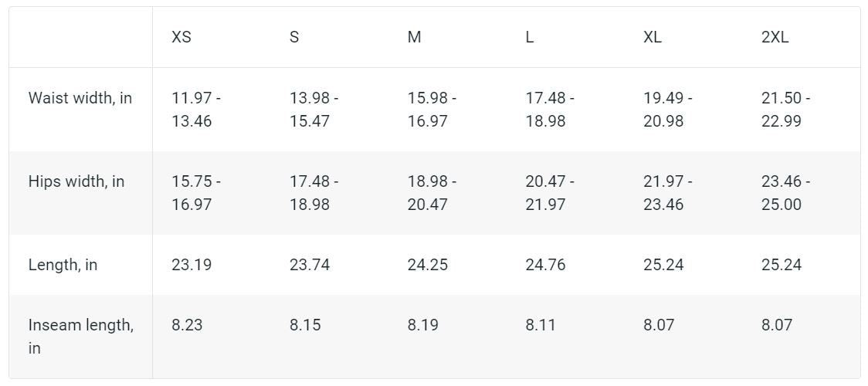This screenshot has height=386, width=868.
Task: Select the L inseam length value 8.11
Action: 541,325
